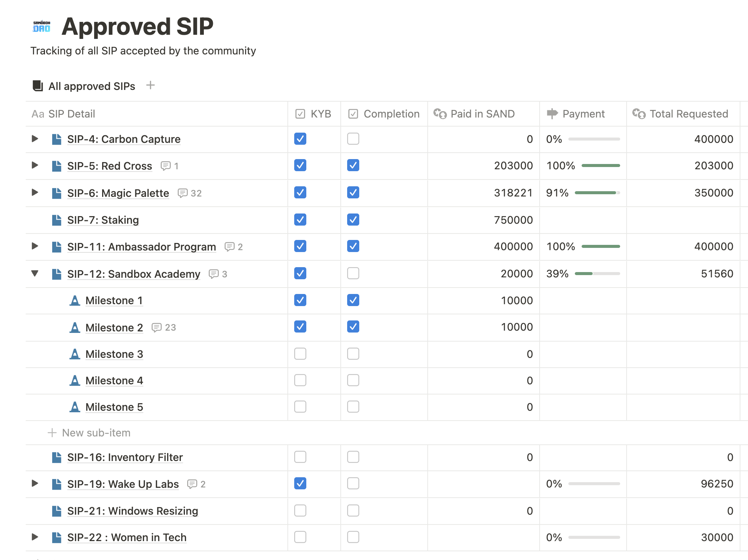Enable KYB checkbox for Milestone 3
The height and width of the screenshot is (560, 748).
[x=300, y=354]
